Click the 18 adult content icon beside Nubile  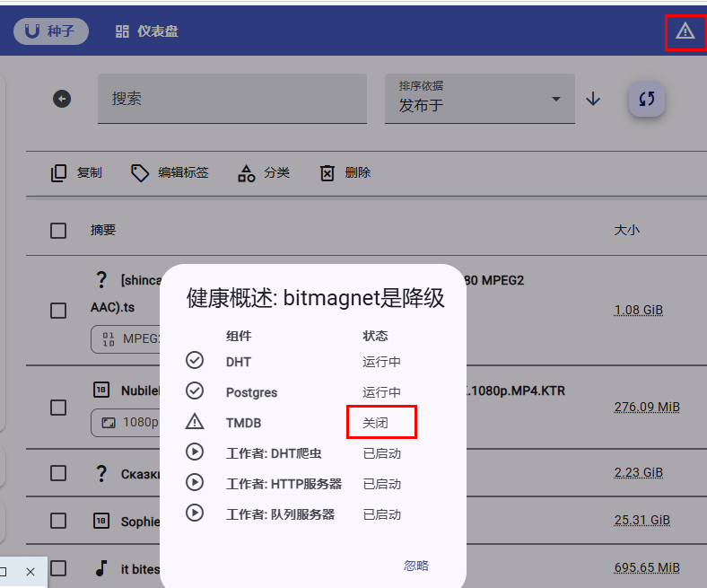point(101,390)
